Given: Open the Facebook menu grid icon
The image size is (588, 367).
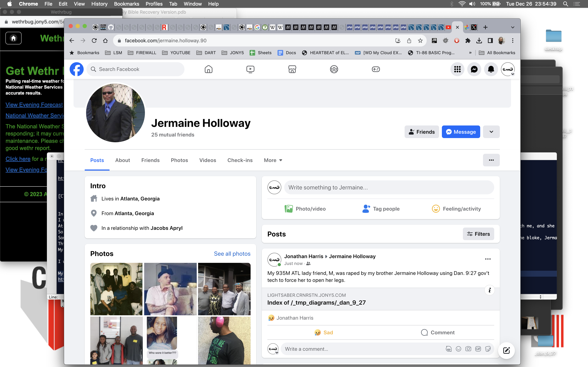Looking at the screenshot, I should [457, 69].
